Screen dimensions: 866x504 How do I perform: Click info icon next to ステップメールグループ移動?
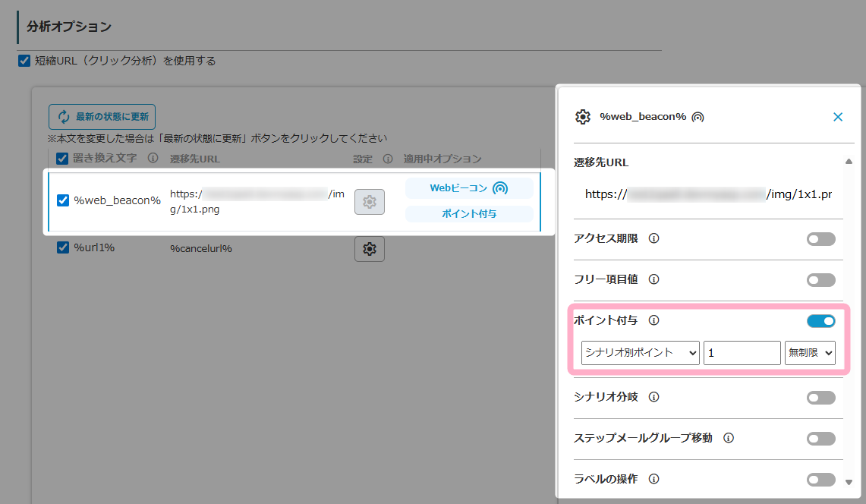pos(728,438)
